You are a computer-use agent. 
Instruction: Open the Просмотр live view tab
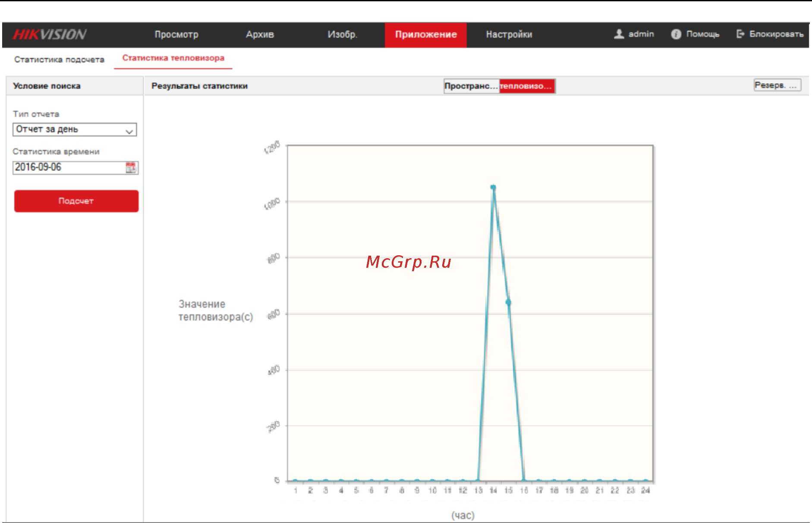(176, 34)
